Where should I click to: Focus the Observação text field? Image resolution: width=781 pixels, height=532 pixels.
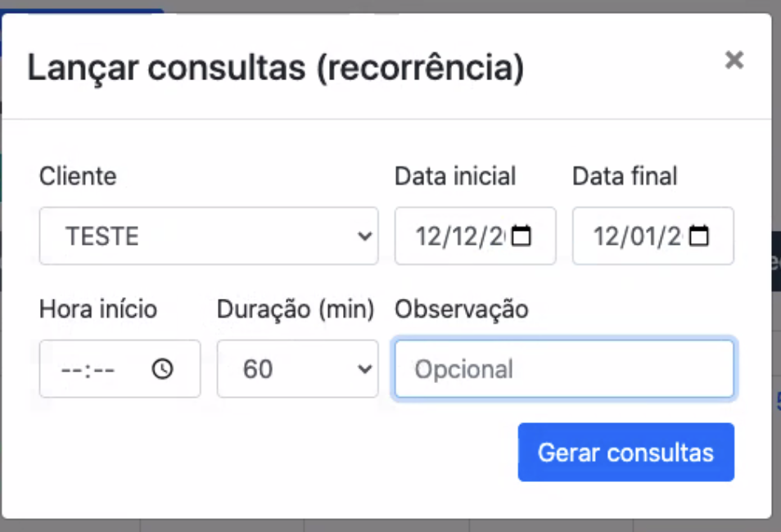click(x=564, y=369)
